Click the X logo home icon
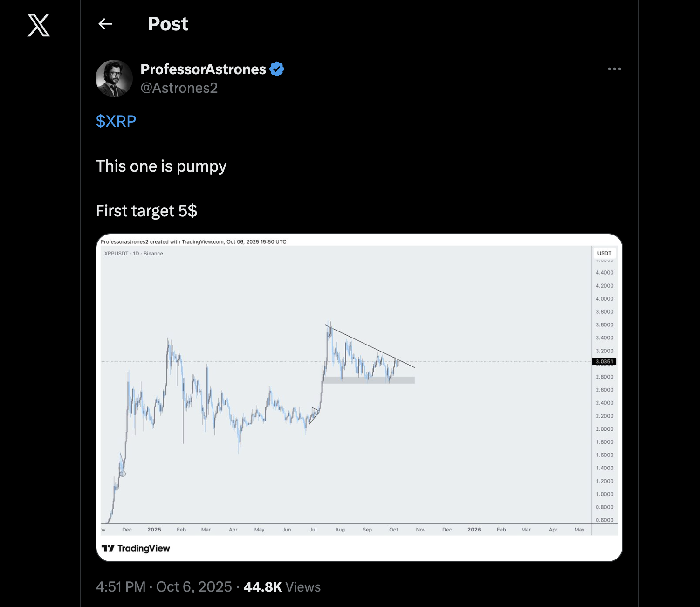Screen dimensions: 700x607 pyautogui.click(x=39, y=25)
